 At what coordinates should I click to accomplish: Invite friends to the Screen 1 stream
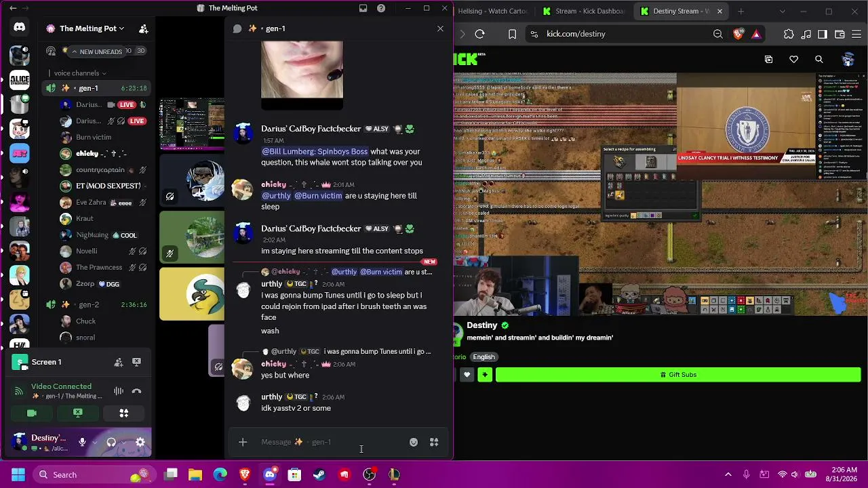[118, 362]
